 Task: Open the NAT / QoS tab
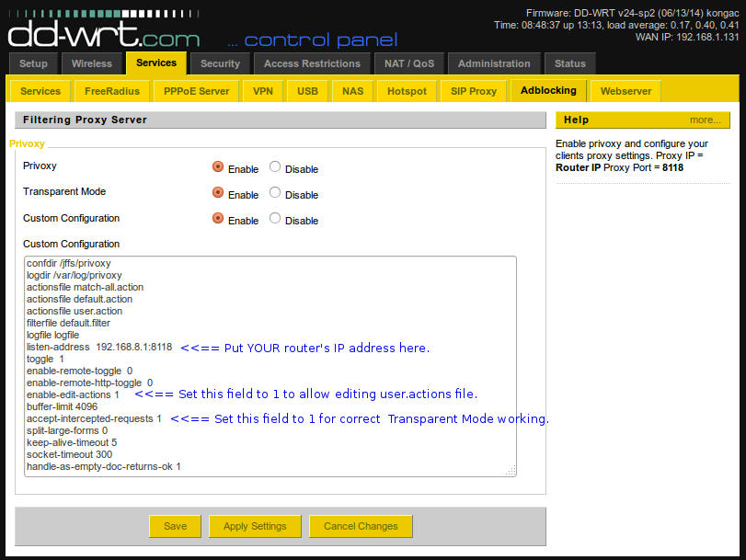click(409, 63)
